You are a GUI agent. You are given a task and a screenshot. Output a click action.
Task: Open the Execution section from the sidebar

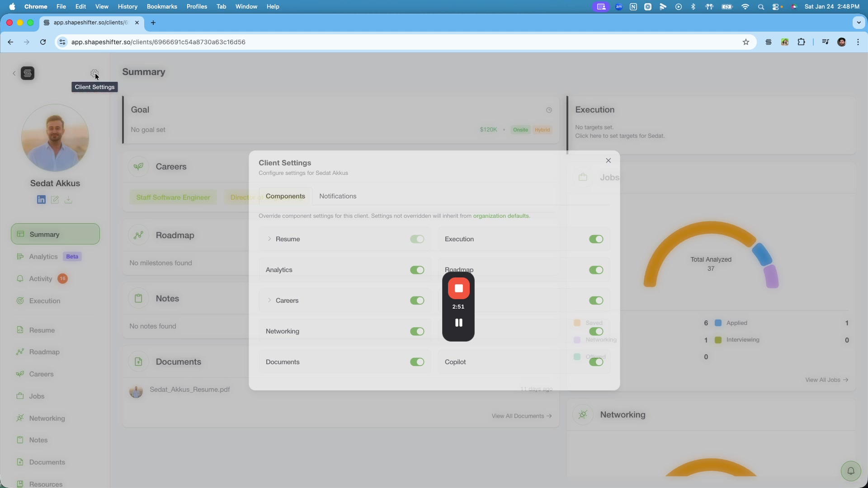tap(44, 300)
